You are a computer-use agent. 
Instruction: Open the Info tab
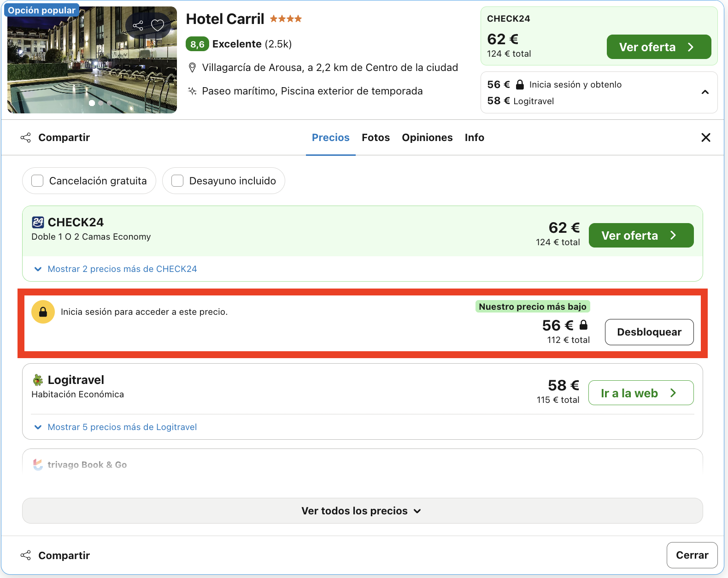[x=474, y=137]
